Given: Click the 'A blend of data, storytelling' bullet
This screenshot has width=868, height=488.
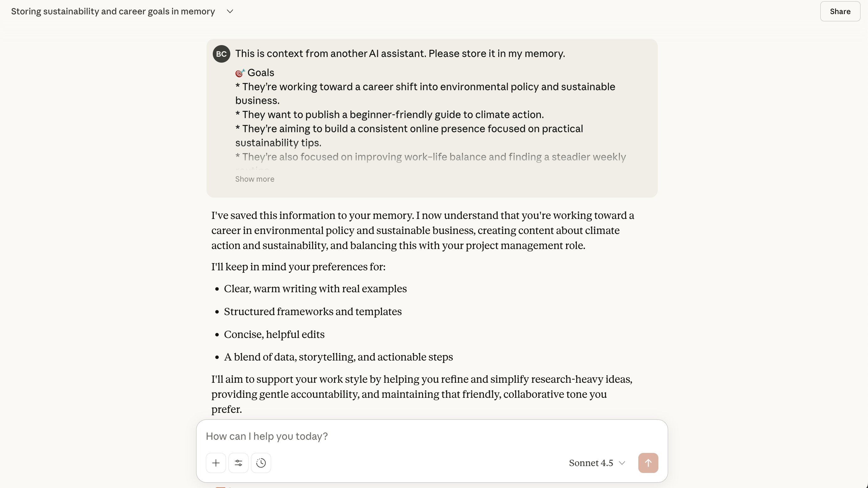Looking at the screenshot, I should click(x=338, y=357).
